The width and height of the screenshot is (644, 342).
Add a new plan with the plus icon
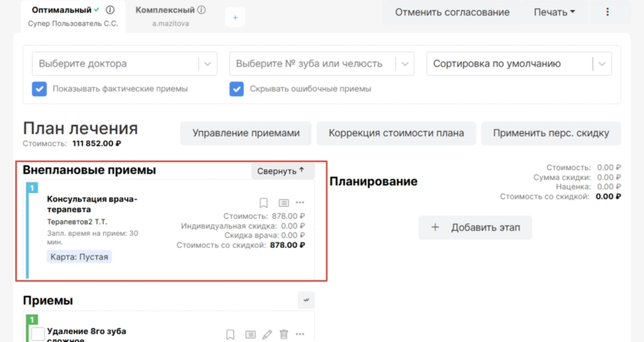235,17
